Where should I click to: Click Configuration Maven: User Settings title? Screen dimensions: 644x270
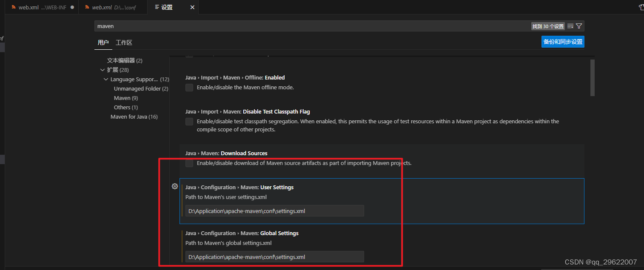239,188
